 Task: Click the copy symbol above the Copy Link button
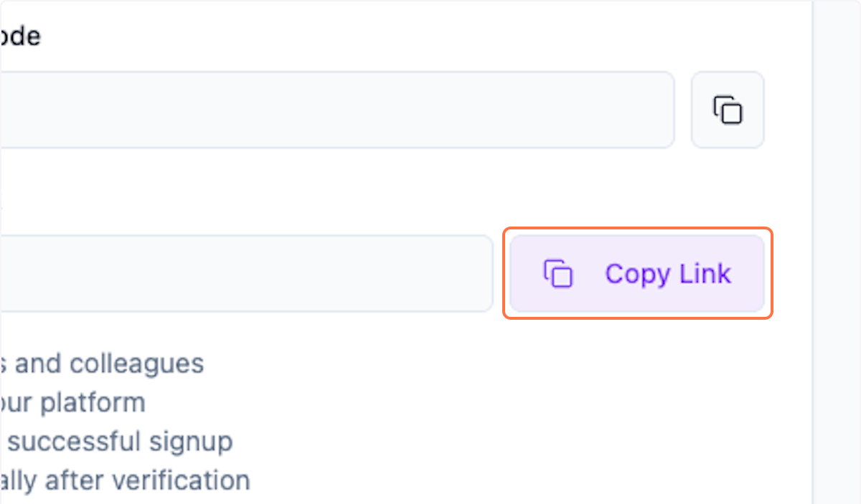point(728,110)
